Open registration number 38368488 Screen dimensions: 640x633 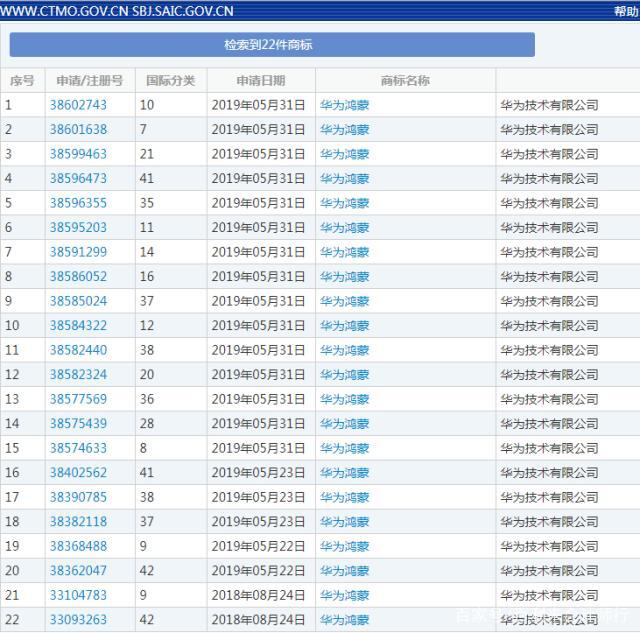tap(78, 546)
